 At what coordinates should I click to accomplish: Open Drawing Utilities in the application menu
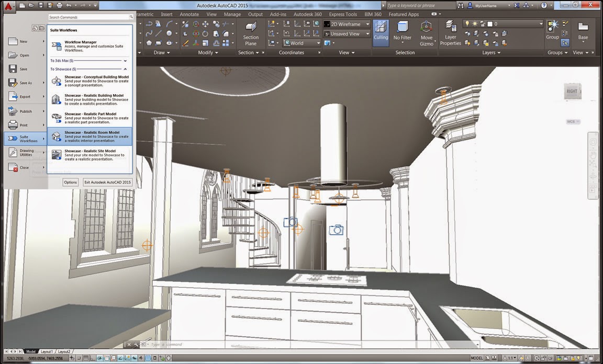(x=26, y=153)
